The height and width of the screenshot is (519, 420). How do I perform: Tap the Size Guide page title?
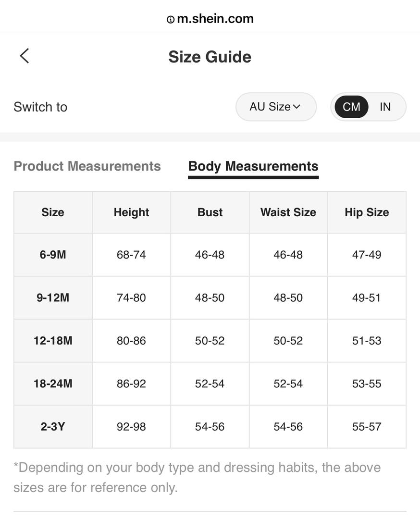(210, 57)
